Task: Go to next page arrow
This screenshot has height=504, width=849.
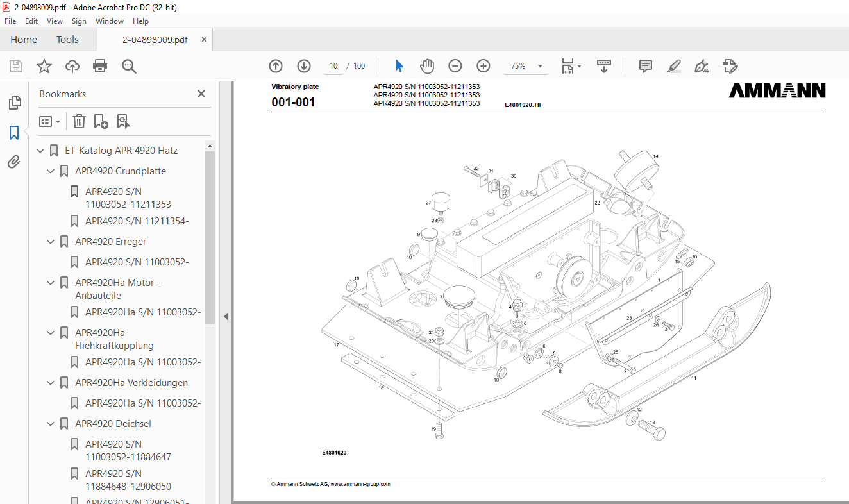Action: pos(304,66)
